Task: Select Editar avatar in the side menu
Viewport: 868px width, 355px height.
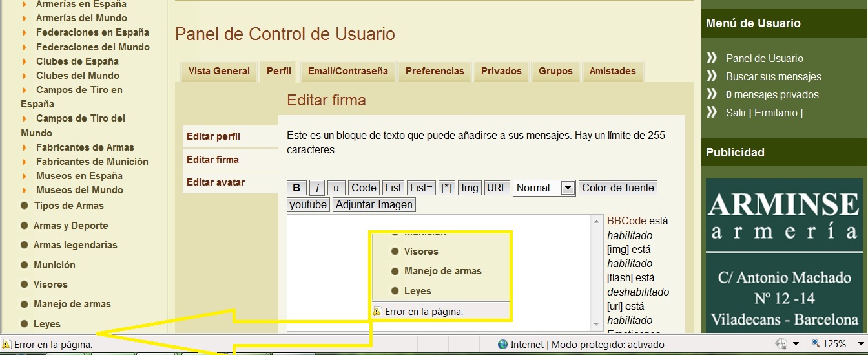Action: coord(216,182)
